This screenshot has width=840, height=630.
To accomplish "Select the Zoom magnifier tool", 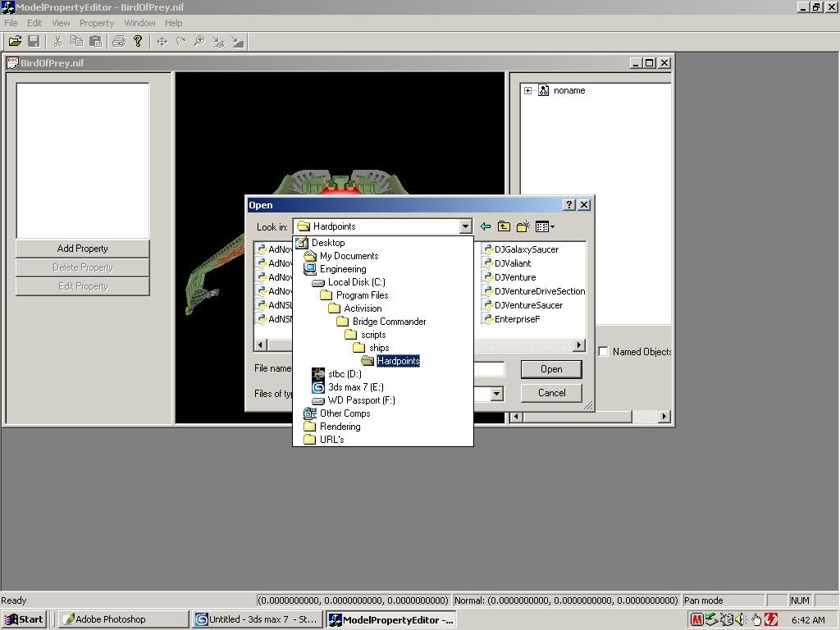I will (x=199, y=41).
